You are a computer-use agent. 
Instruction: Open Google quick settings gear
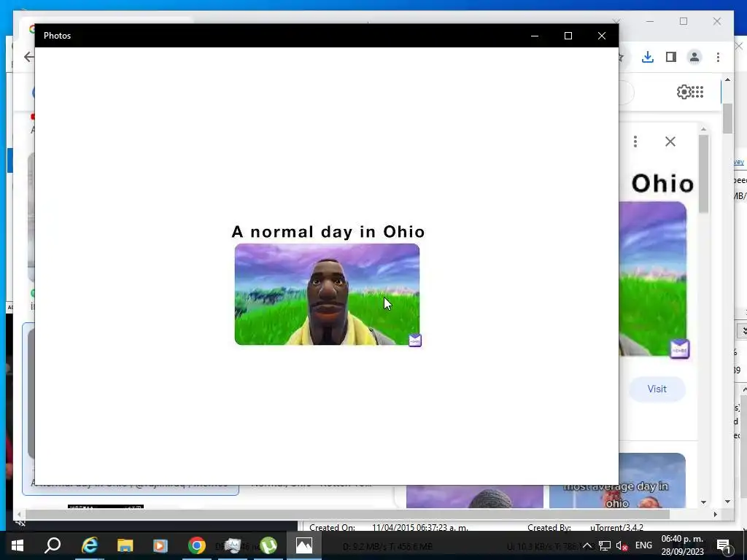point(684,91)
